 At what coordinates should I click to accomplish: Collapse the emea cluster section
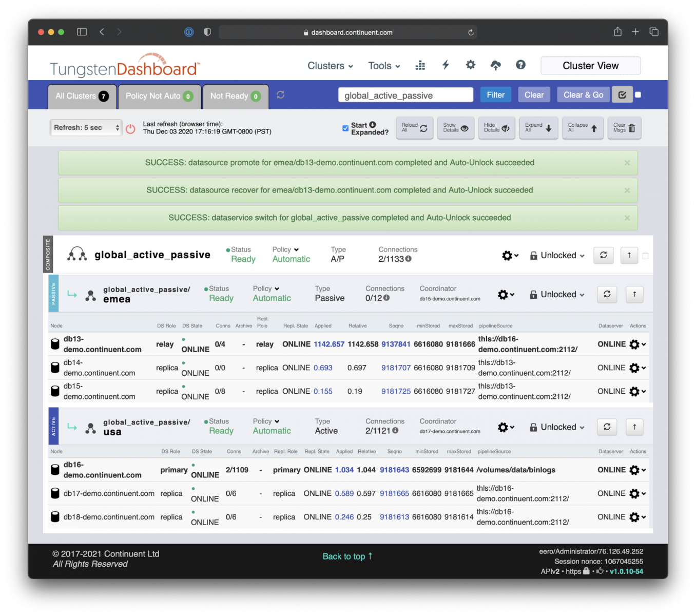pos(634,294)
